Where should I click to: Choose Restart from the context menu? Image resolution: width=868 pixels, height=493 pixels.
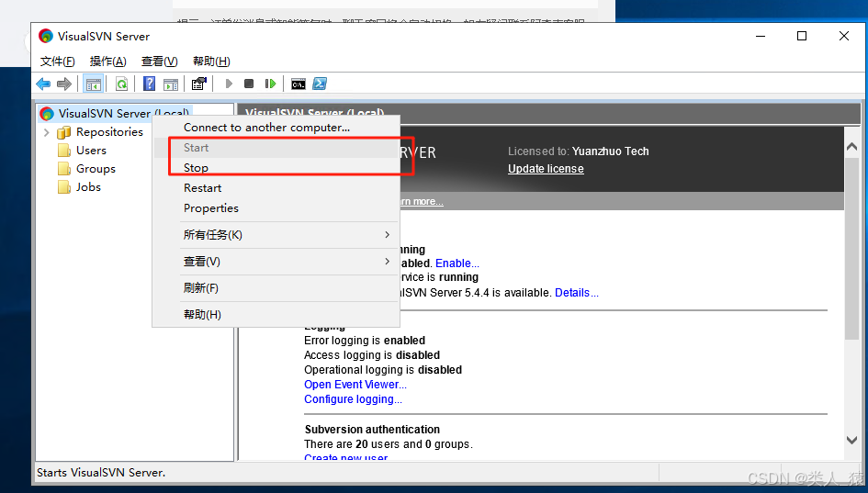(276, 188)
